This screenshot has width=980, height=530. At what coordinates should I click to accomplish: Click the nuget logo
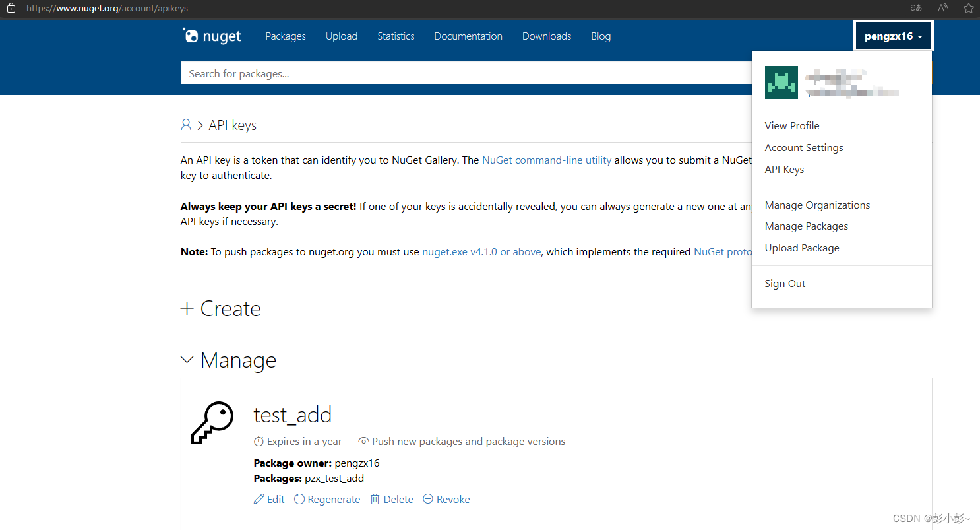212,36
